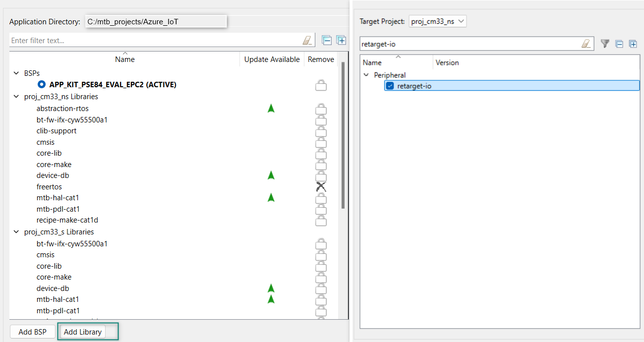The image size is (644, 342).
Task: Collapse all items in left library tree
Action: (x=327, y=40)
